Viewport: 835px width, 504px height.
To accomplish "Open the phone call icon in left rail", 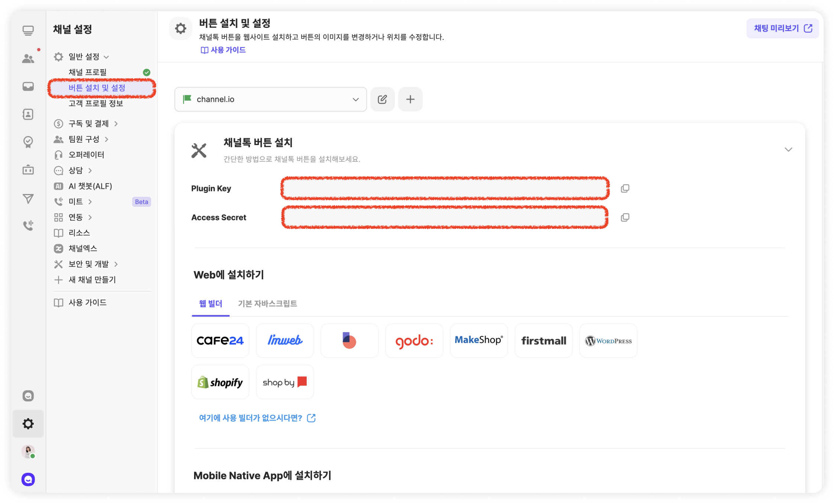I will point(28,225).
